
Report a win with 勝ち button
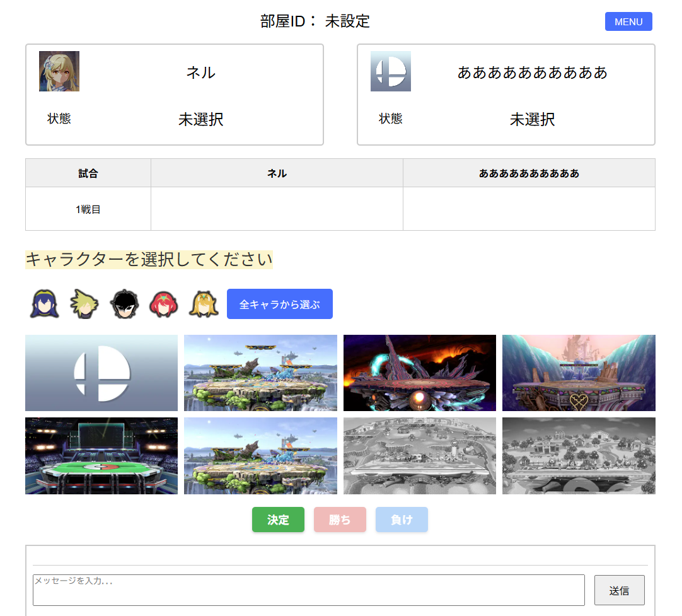[340, 520]
